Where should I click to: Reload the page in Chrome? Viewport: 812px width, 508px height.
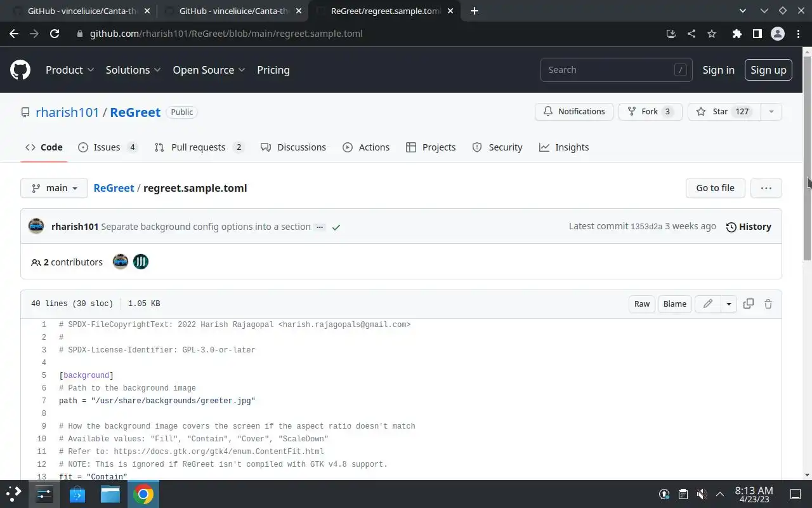pyautogui.click(x=55, y=34)
